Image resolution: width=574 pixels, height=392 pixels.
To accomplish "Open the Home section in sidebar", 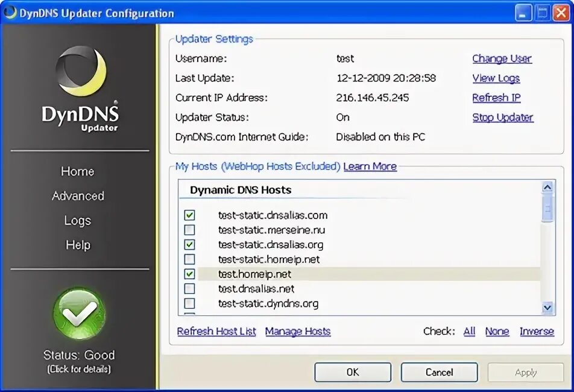I will point(78,171).
